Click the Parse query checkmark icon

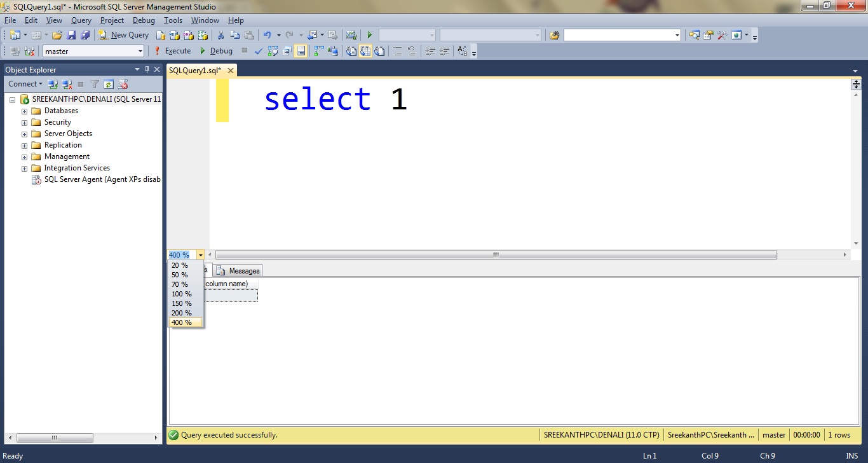(x=259, y=51)
